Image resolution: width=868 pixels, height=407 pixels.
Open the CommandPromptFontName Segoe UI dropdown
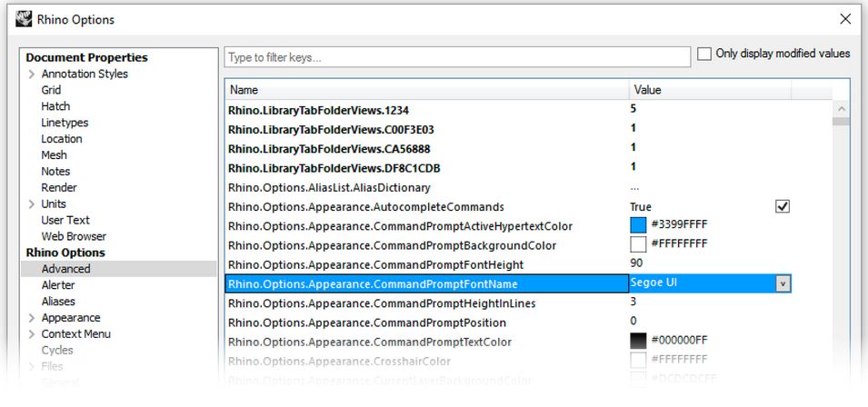(x=783, y=283)
